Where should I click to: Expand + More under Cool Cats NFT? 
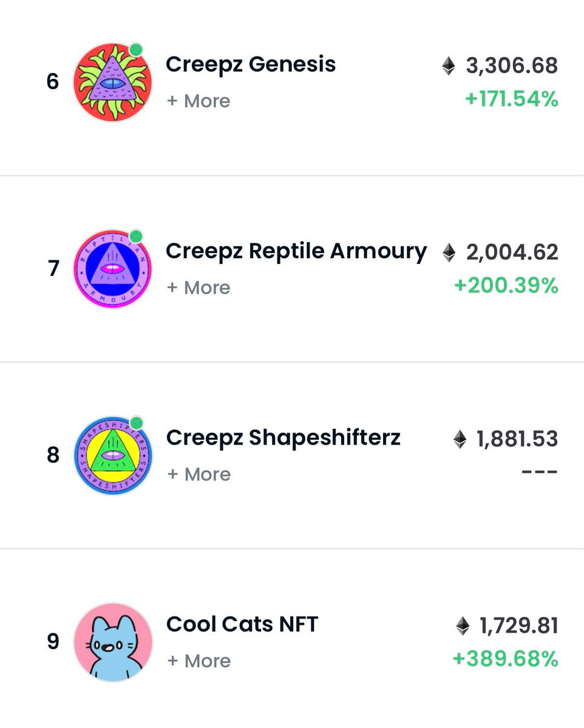pyautogui.click(x=199, y=661)
